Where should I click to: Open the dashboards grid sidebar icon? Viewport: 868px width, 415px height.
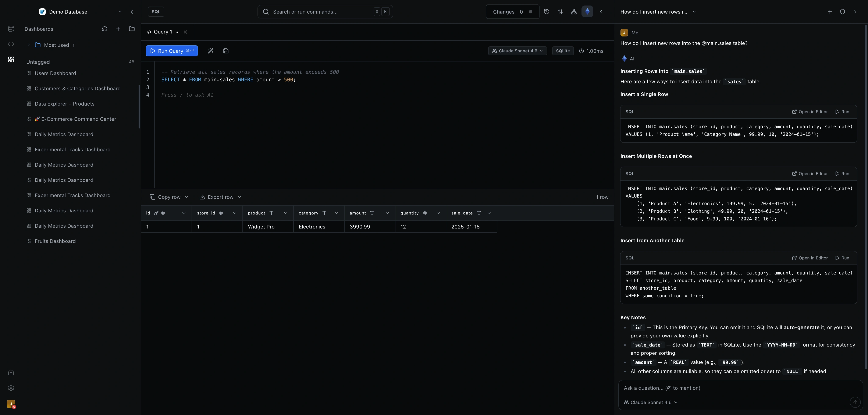tap(11, 59)
